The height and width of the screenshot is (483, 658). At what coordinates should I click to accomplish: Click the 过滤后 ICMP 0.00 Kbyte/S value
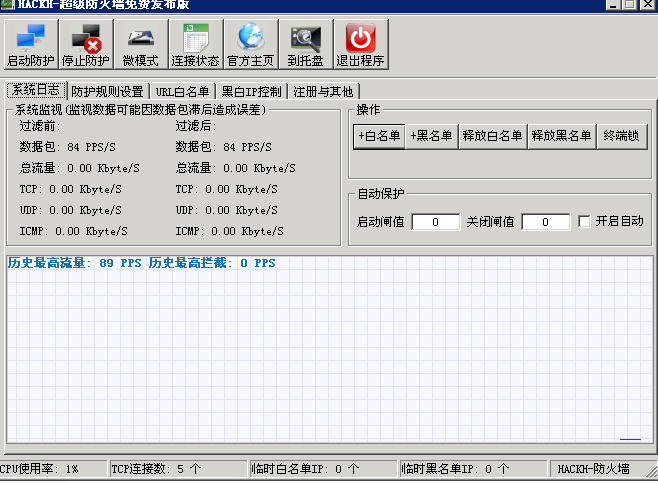click(230, 231)
